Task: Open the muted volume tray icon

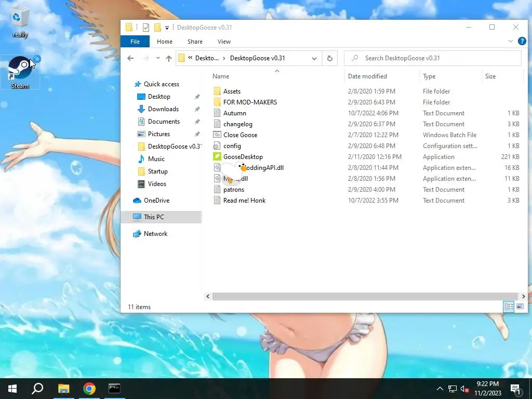Action: pos(464,389)
